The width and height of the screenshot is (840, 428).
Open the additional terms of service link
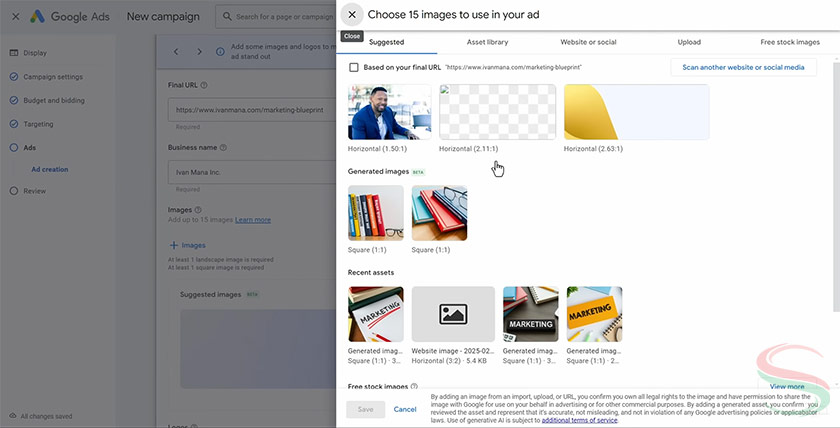coord(580,421)
